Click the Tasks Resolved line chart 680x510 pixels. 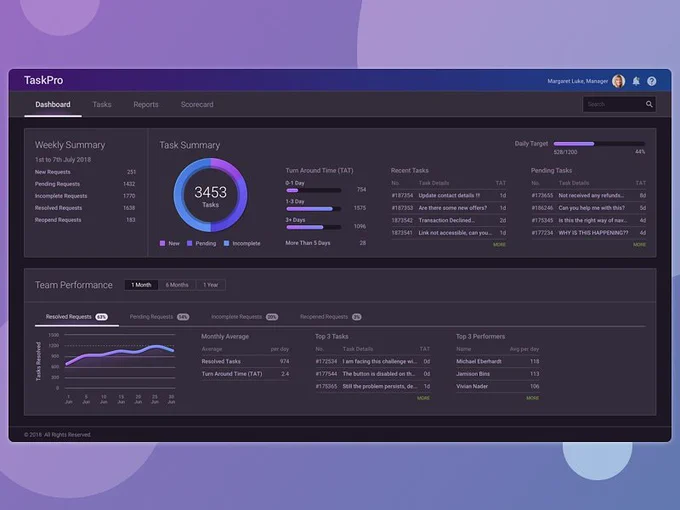(120, 361)
